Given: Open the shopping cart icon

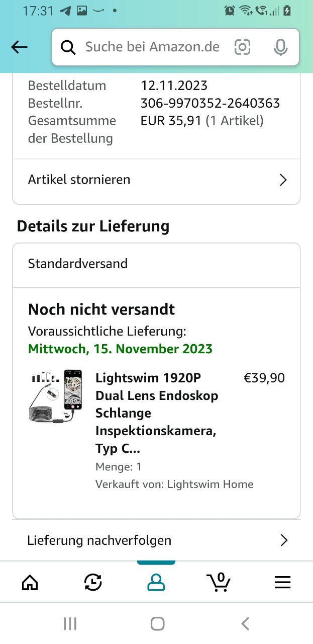Looking at the screenshot, I should (x=219, y=583).
